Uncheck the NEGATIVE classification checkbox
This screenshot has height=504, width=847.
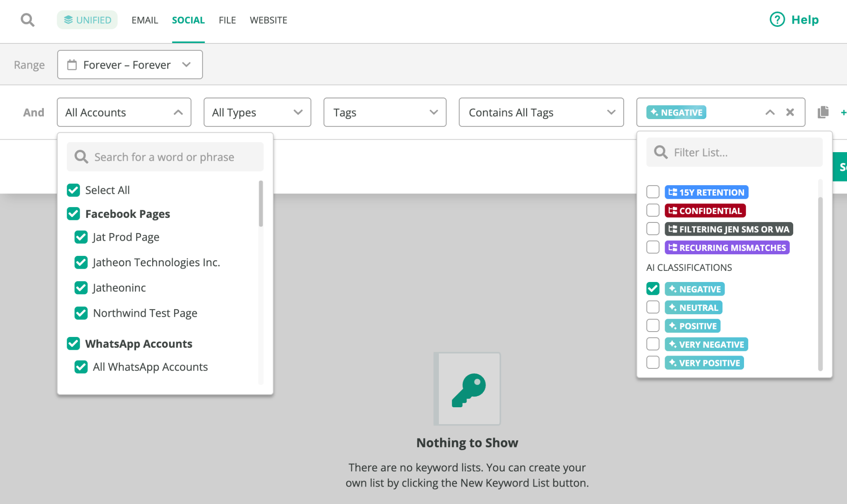pos(653,289)
